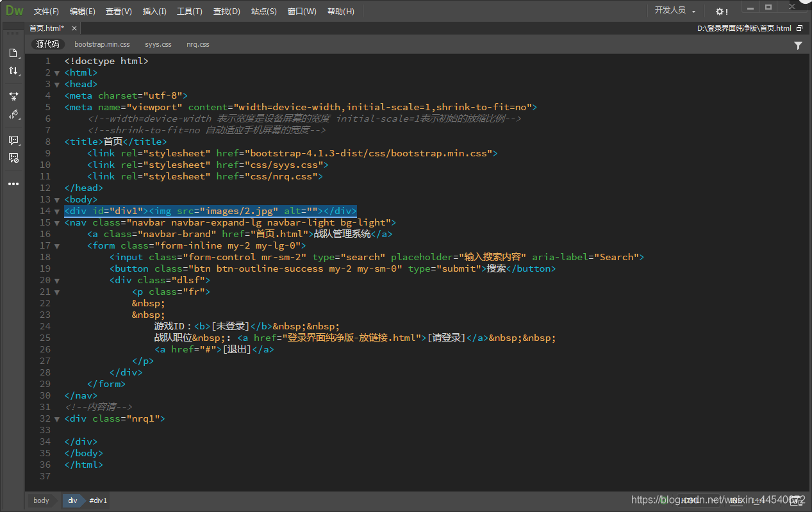Screen dimensions: 812x512
Task: Open related file bootstrap.min.css
Action: [x=102, y=44]
